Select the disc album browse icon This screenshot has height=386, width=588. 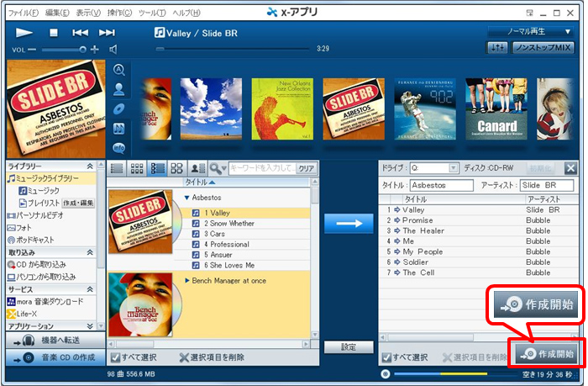[118, 108]
